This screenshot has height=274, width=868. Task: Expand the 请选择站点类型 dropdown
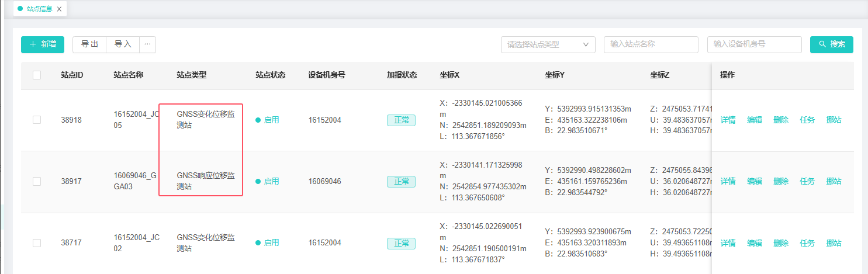point(548,44)
